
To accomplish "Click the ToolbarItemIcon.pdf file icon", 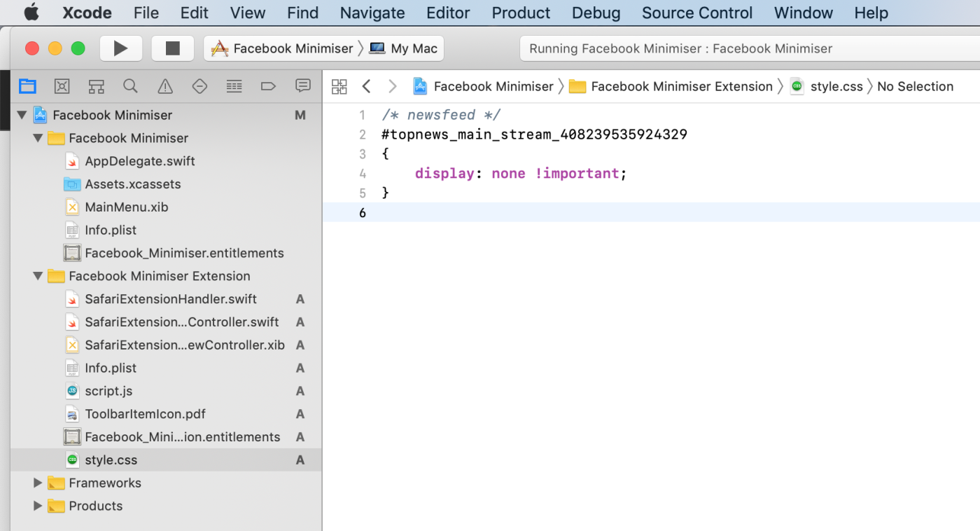I will [72, 414].
